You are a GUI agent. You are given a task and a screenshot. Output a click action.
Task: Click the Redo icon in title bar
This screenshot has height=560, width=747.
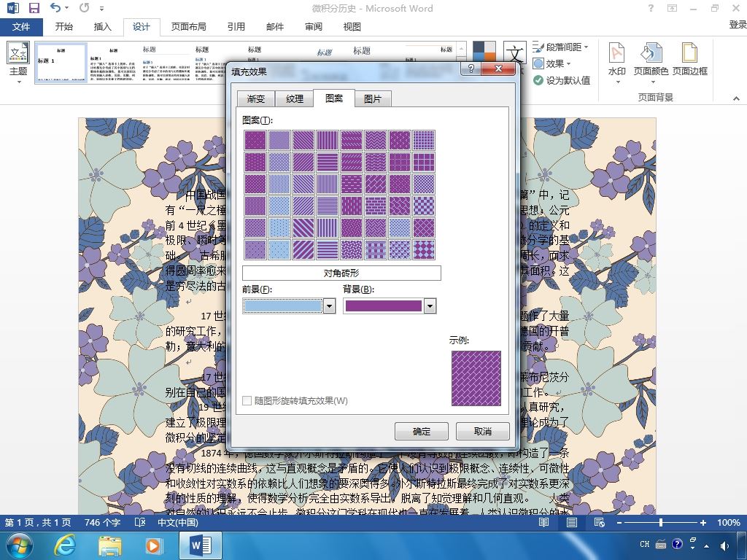(85, 7)
